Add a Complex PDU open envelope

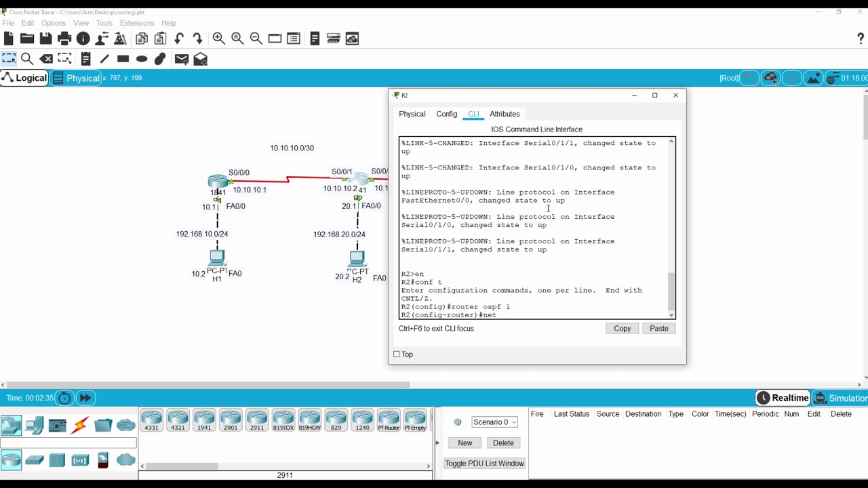pyautogui.click(x=201, y=59)
